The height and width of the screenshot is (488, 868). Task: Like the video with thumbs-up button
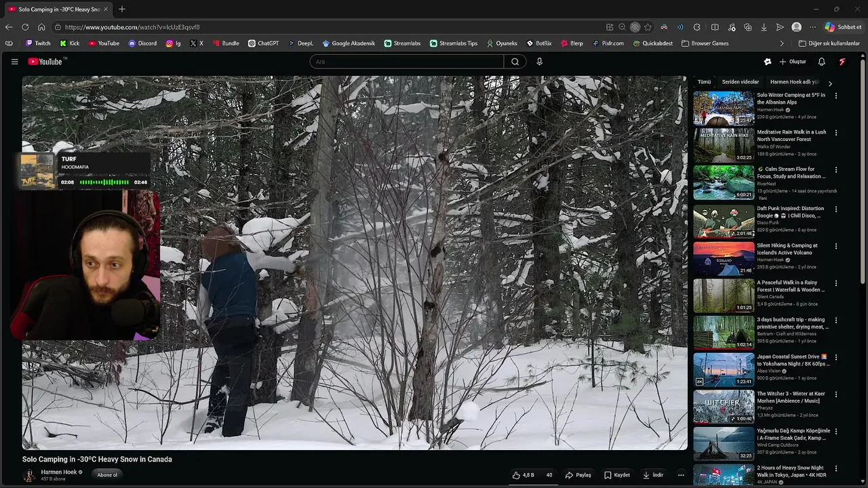[524, 475]
